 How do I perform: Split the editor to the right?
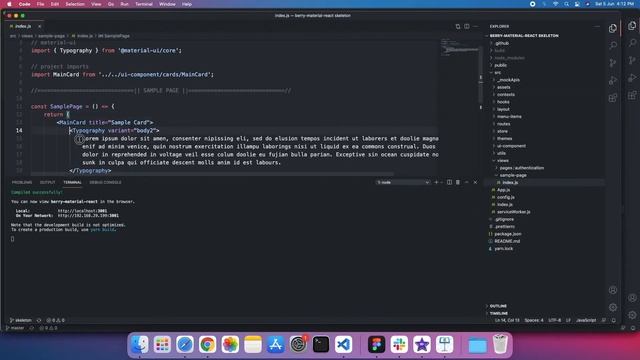click(467, 26)
